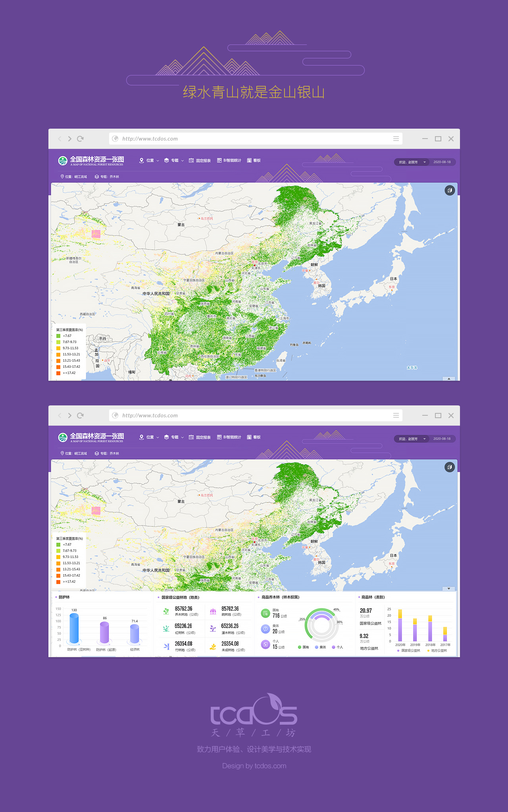Open BI智能统计 menu in bottom window
The height and width of the screenshot is (812, 508).
229,437
